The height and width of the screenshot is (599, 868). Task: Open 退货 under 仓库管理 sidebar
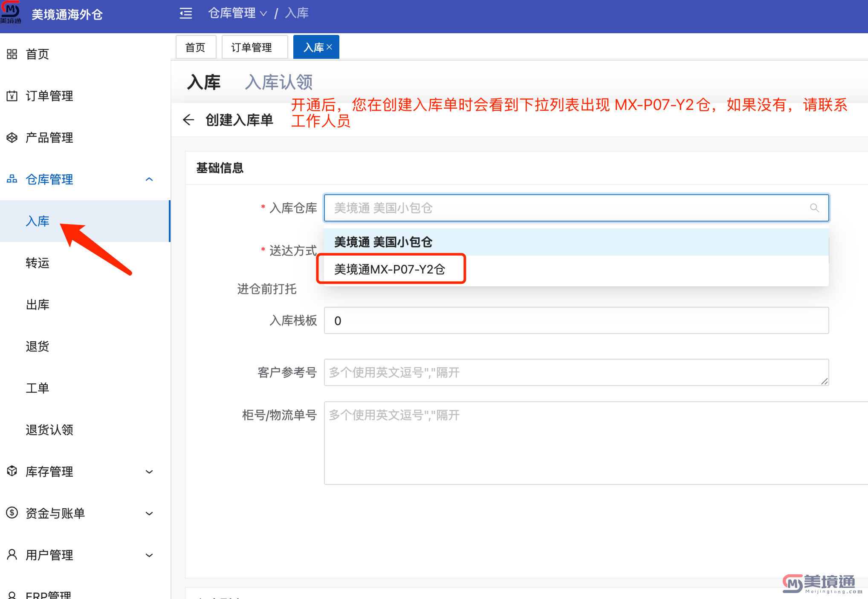85,346
